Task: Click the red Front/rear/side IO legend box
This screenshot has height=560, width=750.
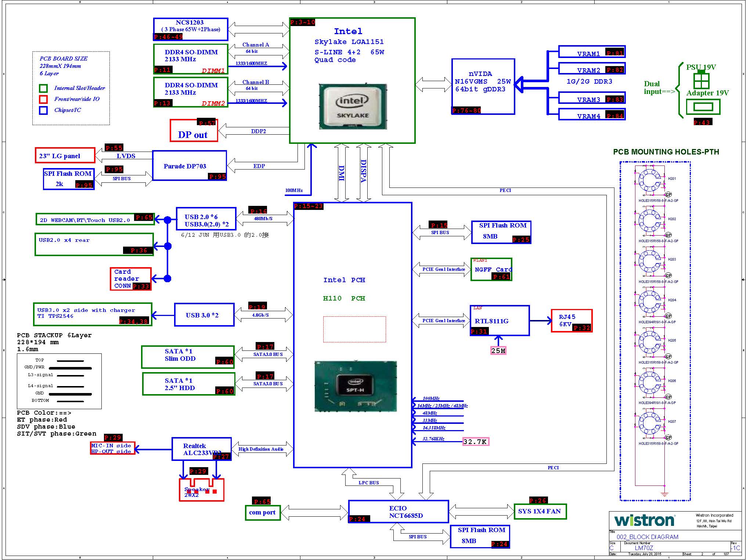Action: point(43,99)
